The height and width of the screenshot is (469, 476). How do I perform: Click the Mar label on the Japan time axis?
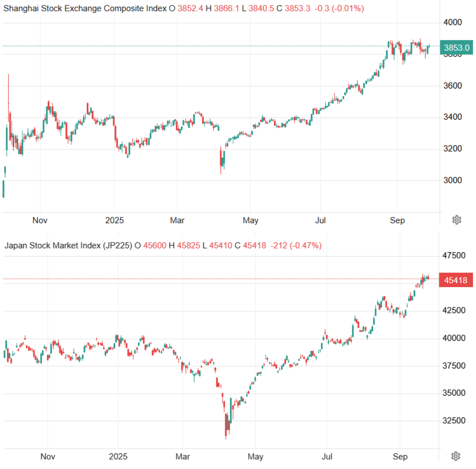[183, 456]
